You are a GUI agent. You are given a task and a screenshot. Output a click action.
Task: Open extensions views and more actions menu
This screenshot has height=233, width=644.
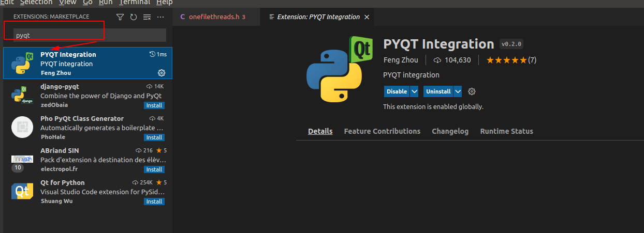[x=160, y=17]
